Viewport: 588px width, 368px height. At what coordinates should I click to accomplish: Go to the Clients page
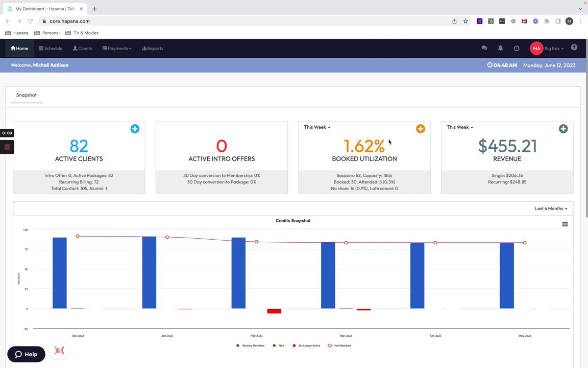83,49
